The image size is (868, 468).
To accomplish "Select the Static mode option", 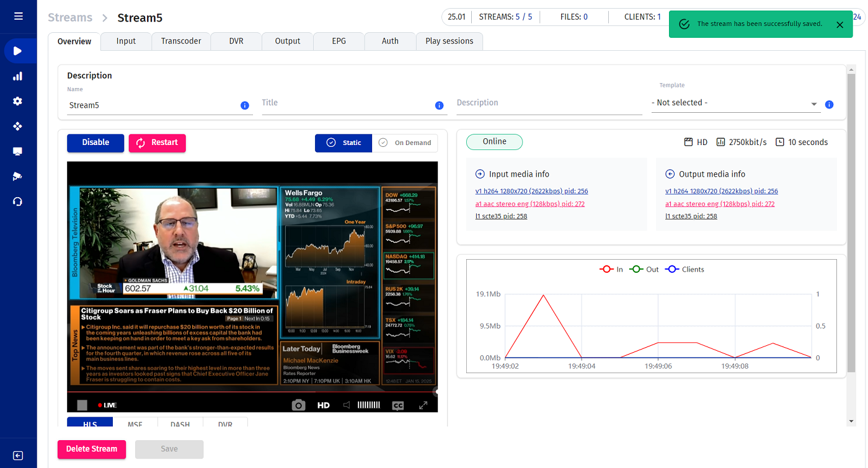I will pyautogui.click(x=343, y=143).
